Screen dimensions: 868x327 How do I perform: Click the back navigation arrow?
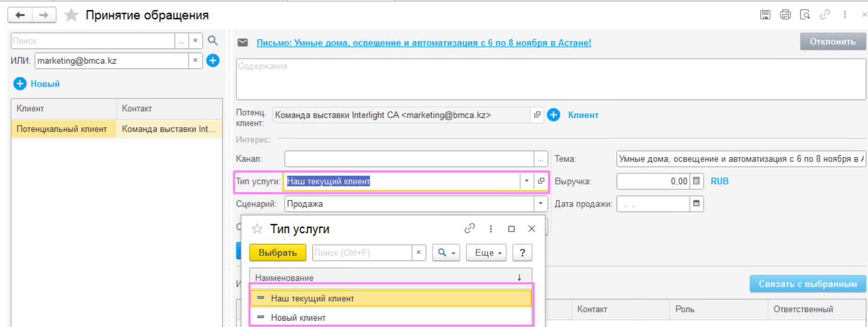point(20,15)
